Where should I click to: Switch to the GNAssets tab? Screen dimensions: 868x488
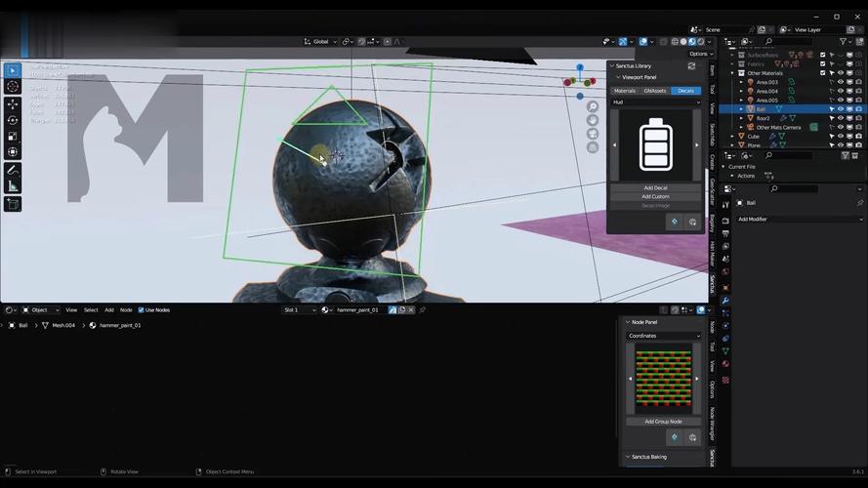pyautogui.click(x=655, y=91)
